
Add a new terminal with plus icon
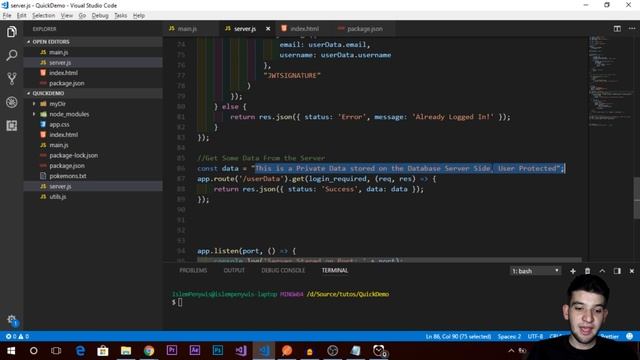pyautogui.click(x=573, y=271)
